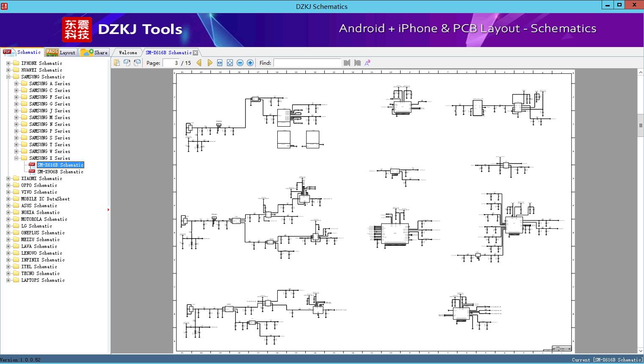Go to the previous page arrow
The image size is (644, 364).
(199, 63)
